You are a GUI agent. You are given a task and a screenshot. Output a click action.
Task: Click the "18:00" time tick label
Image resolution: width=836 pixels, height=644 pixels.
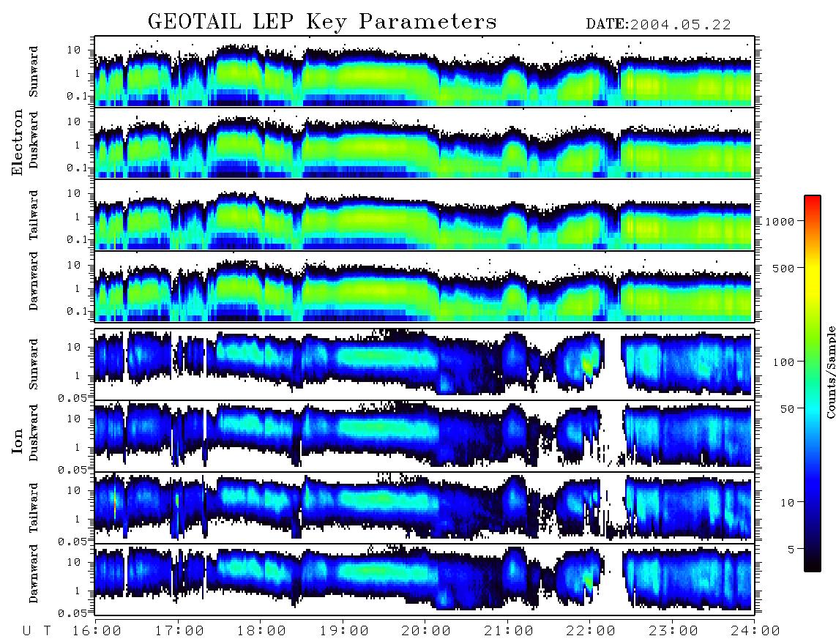261,631
